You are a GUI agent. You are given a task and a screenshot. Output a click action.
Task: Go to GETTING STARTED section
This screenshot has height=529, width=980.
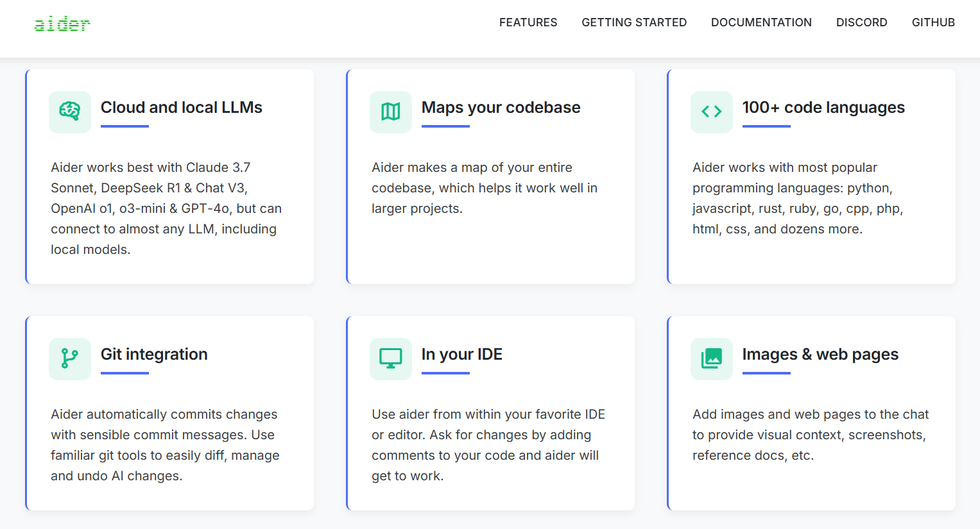click(x=634, y=22)
